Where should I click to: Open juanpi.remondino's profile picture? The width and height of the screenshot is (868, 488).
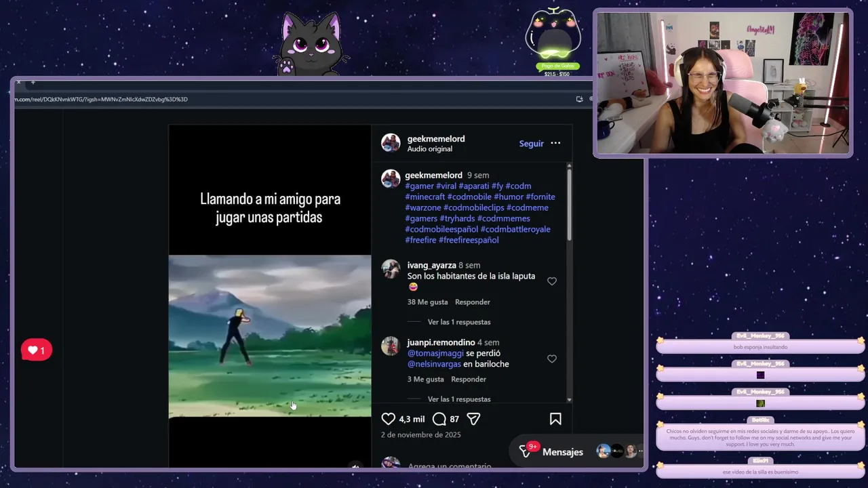click(x=391, y=346)
